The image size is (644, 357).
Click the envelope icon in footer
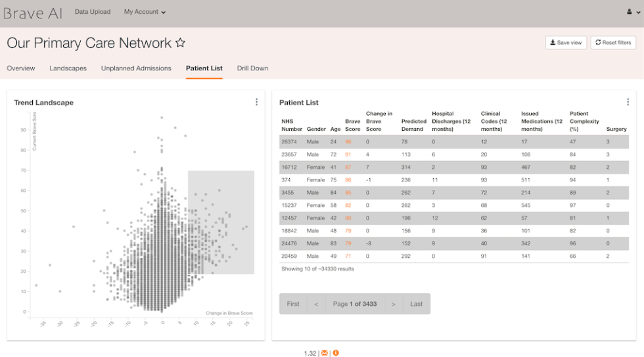325,353
